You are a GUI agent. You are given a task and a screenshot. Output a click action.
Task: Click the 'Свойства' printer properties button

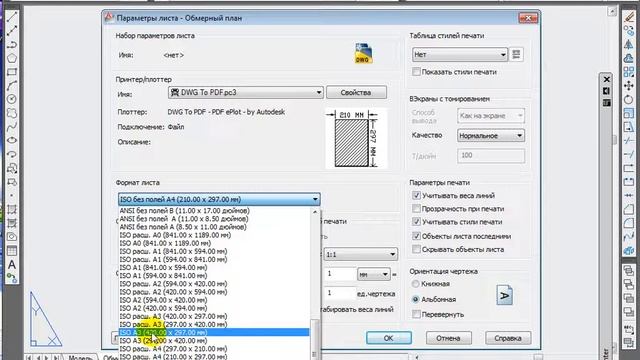click(356, 93)
